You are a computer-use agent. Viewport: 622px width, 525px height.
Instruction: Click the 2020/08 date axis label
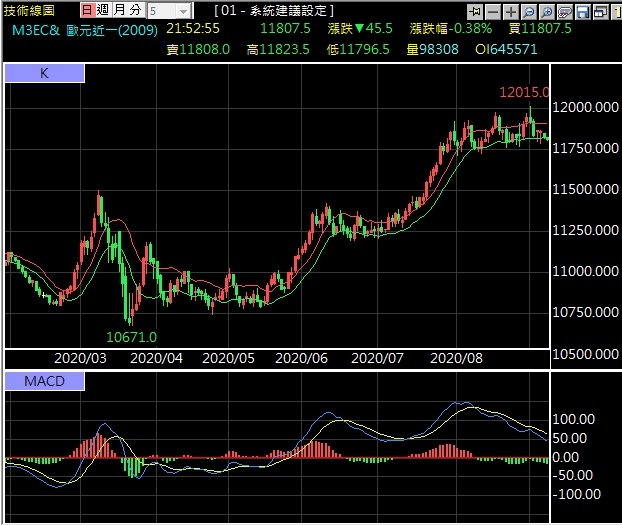pos(457,358)
